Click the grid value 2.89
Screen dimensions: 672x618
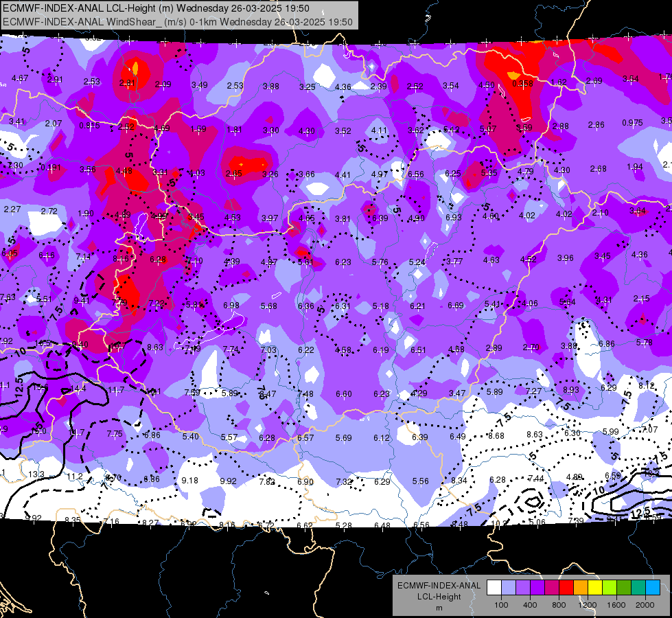pyautogui.click(x=494, y=348)
